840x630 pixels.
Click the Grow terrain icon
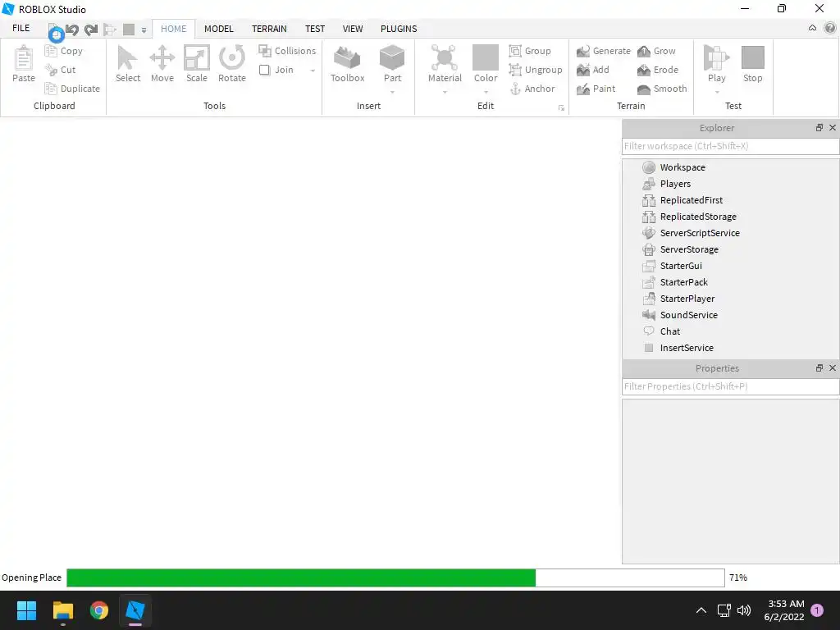tap(643, 51)
